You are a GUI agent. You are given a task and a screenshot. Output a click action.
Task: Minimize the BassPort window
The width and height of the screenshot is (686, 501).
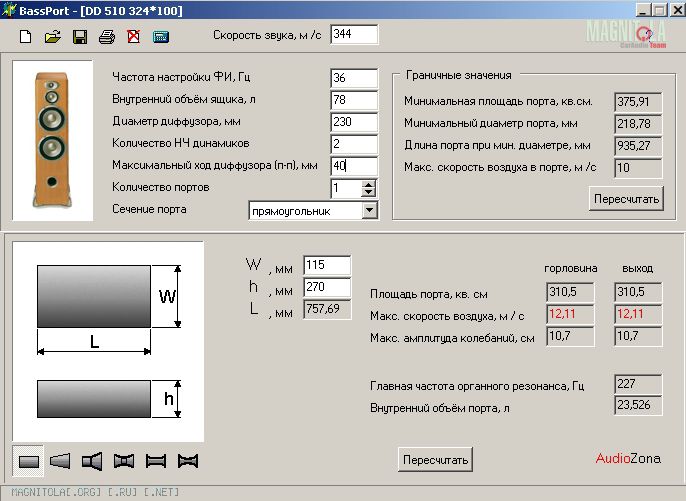point(642,10)
